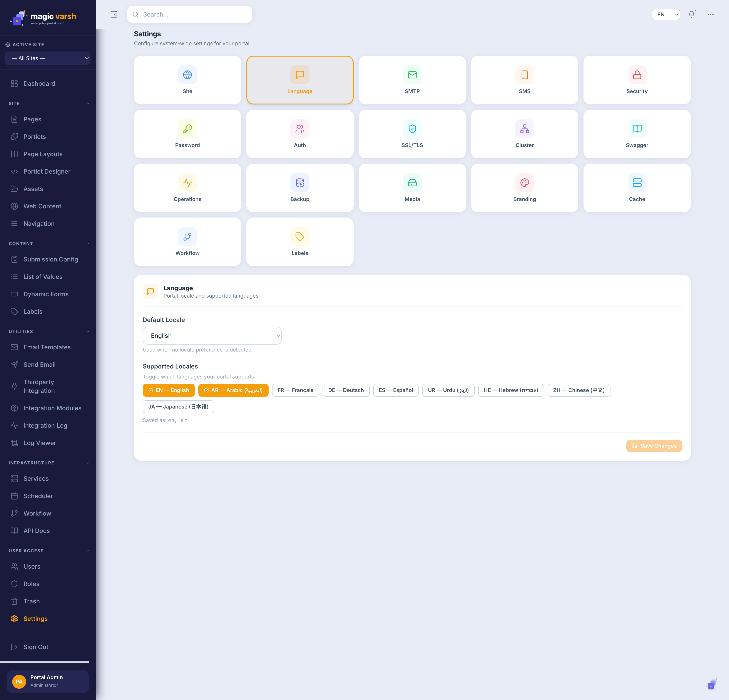Open the Security settings card
This screenshot has height=700, width=729.
(x=637, y=80)
